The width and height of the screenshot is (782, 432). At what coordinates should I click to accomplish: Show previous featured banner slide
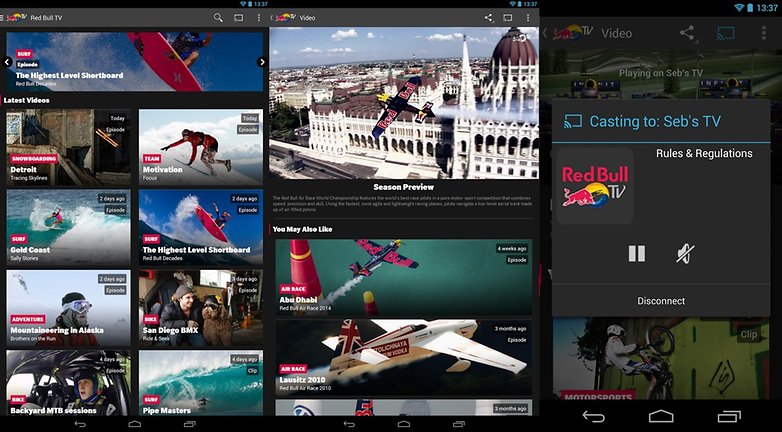pos(7,62)
